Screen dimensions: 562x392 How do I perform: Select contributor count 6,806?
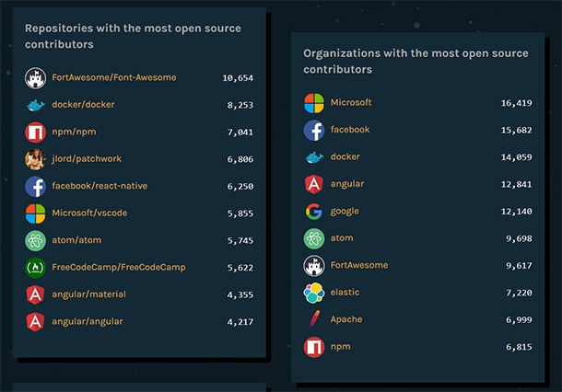point(240,159)
